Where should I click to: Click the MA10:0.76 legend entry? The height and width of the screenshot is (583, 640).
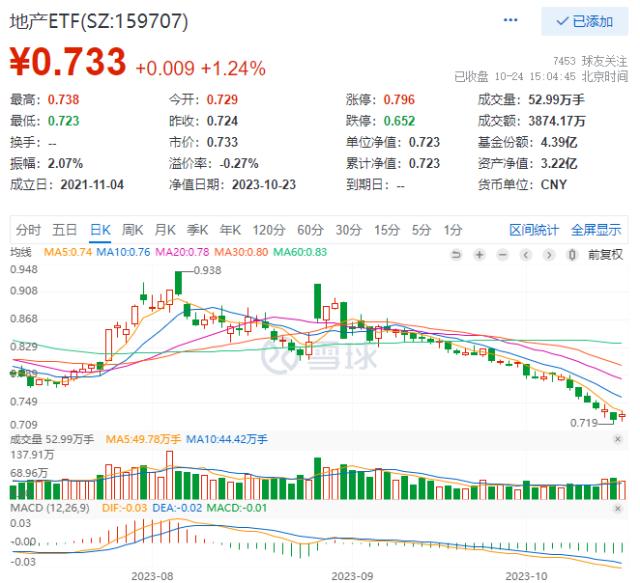(x=123, y=252)
